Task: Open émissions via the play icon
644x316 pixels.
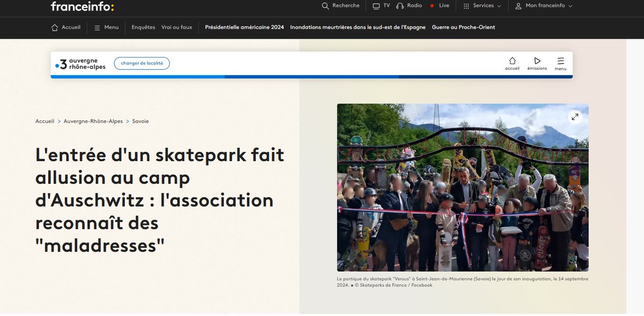Action: (x=537, y=60)
